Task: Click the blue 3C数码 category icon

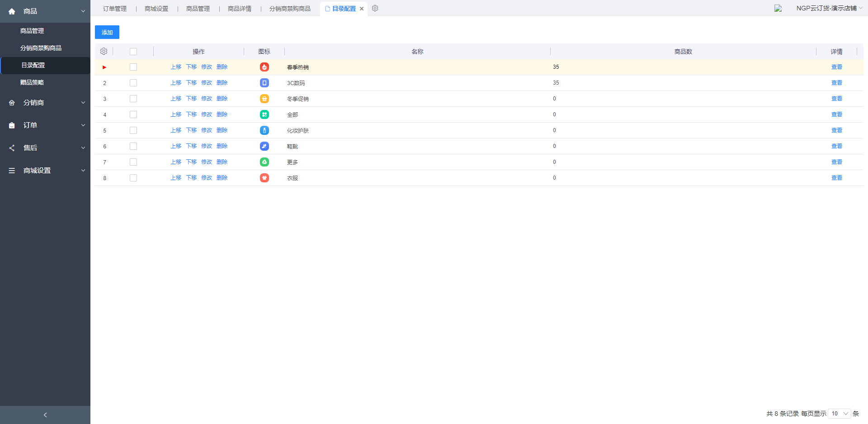Action: click(x=264, y=83)
